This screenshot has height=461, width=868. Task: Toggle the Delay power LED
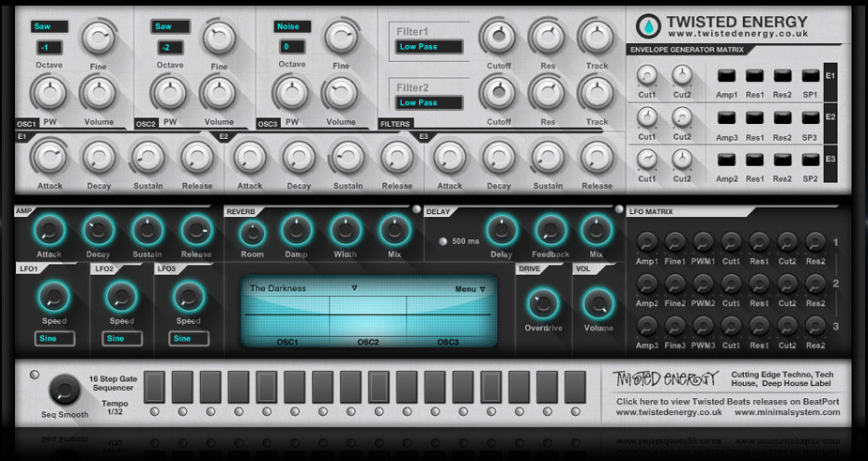619,209
